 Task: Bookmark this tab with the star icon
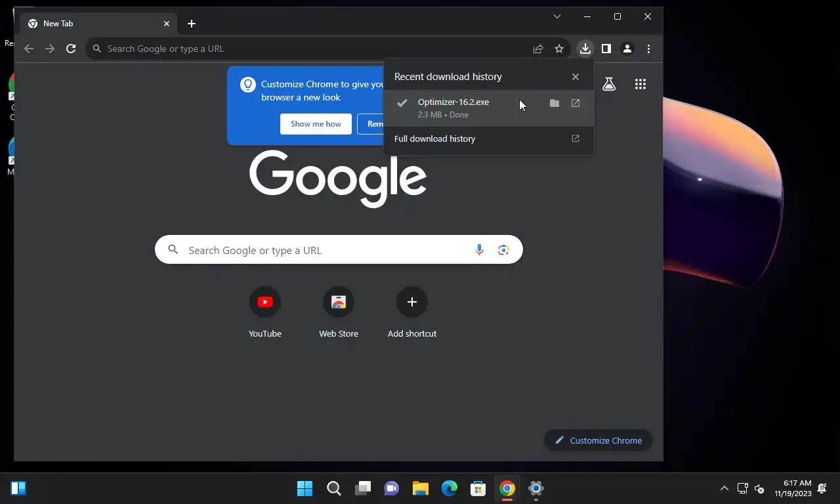pyautogui.click(x=559, y=49)
